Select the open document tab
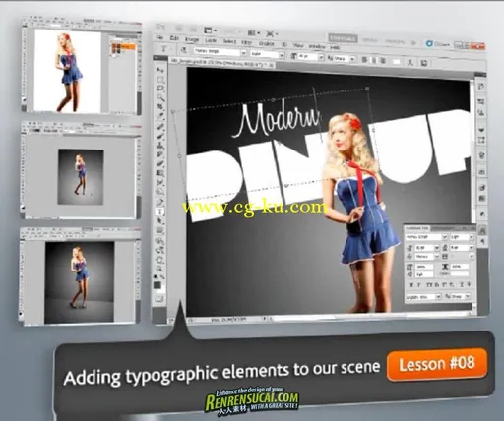 click(x=222, y=63)
